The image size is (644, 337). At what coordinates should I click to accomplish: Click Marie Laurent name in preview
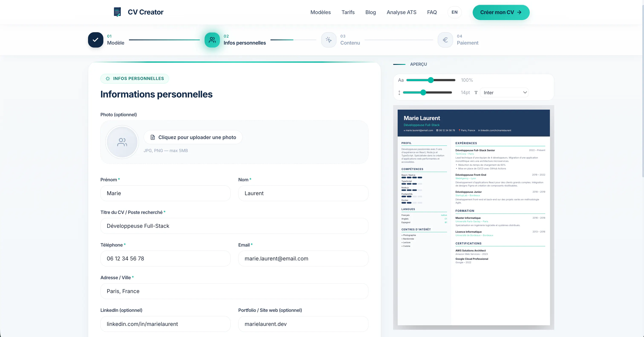tap(422, 118)
